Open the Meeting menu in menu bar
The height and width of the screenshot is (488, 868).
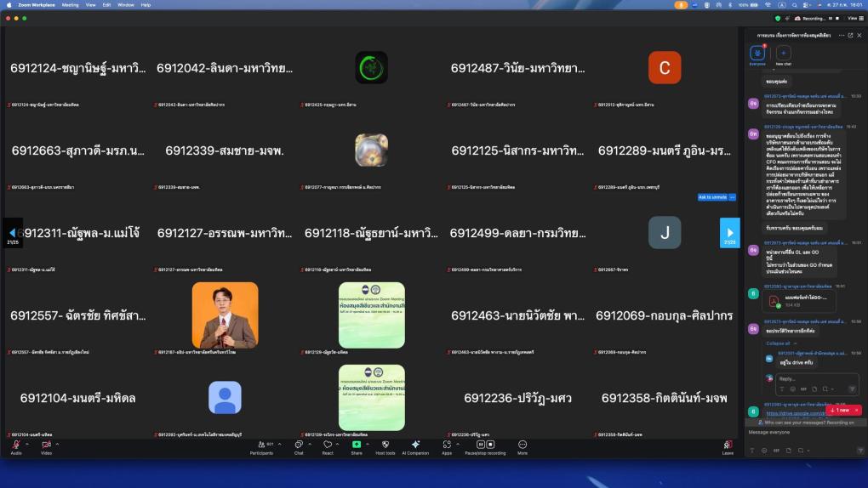click(x=70, y=4)
